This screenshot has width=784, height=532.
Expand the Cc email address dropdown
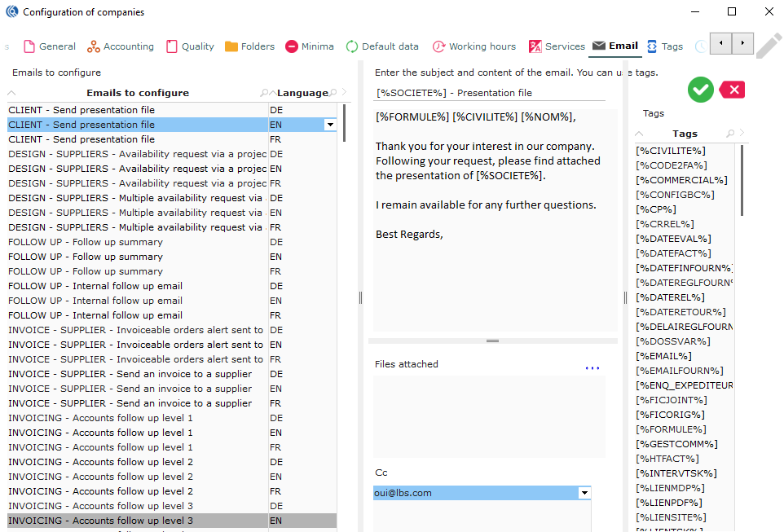[x=584, y=493]
